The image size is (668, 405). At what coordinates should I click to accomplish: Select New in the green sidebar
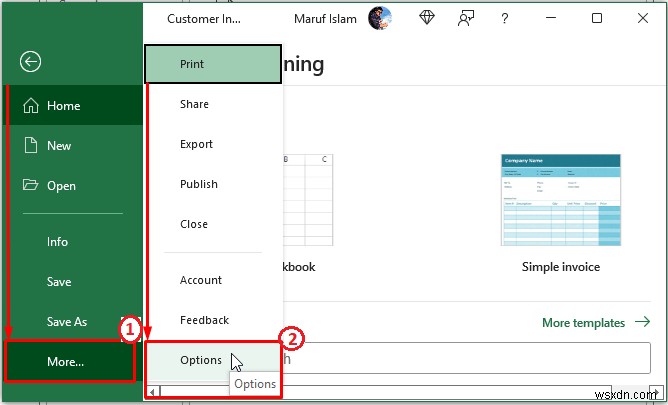click(73, 146)
